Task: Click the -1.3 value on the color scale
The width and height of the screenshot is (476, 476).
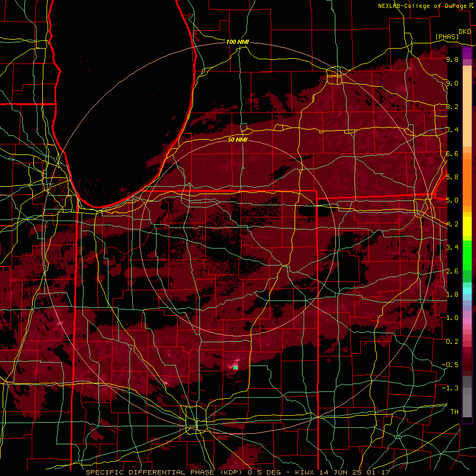Action: [x=451, y=388]
